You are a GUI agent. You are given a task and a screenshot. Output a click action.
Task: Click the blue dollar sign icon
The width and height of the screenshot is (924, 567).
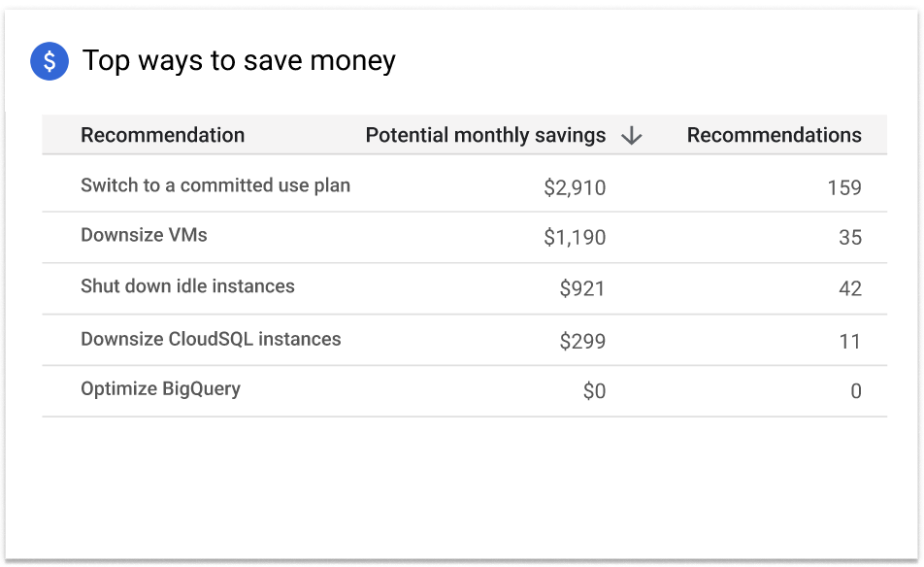coord(49,61)
